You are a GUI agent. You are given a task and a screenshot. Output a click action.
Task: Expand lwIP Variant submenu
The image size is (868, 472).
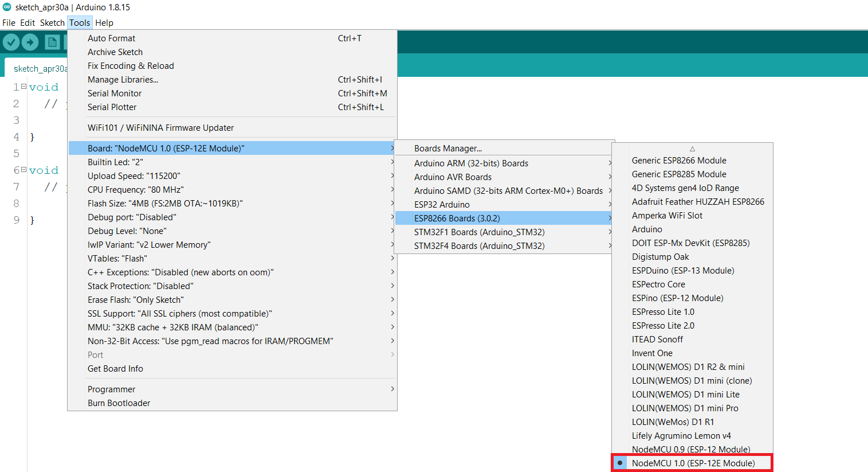(232, 245)
